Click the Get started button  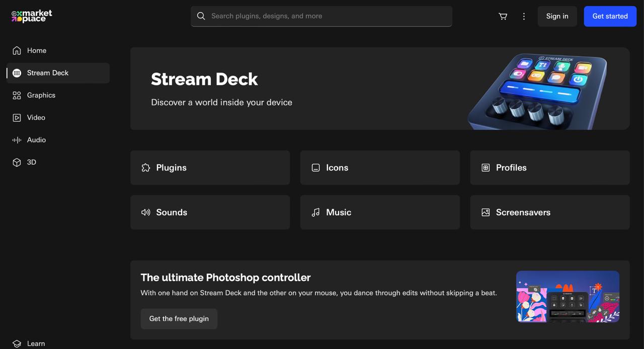tap(610, 16)
